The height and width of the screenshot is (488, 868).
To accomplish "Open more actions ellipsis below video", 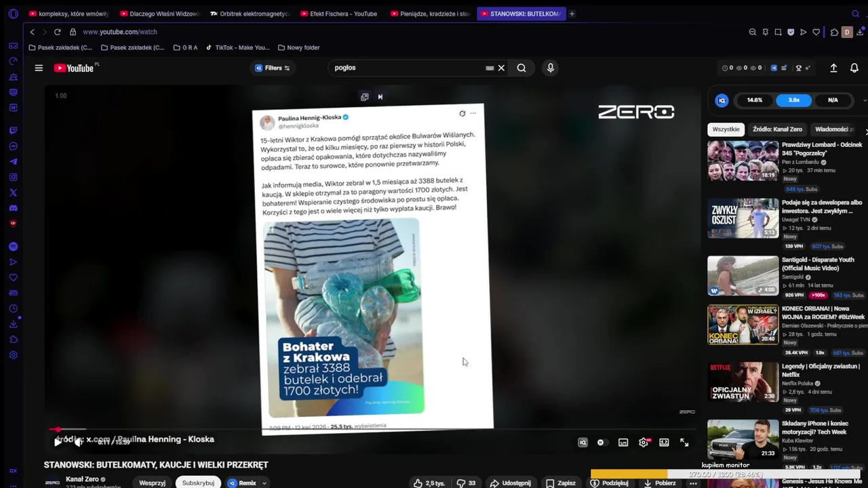I will tap(693, 483).
